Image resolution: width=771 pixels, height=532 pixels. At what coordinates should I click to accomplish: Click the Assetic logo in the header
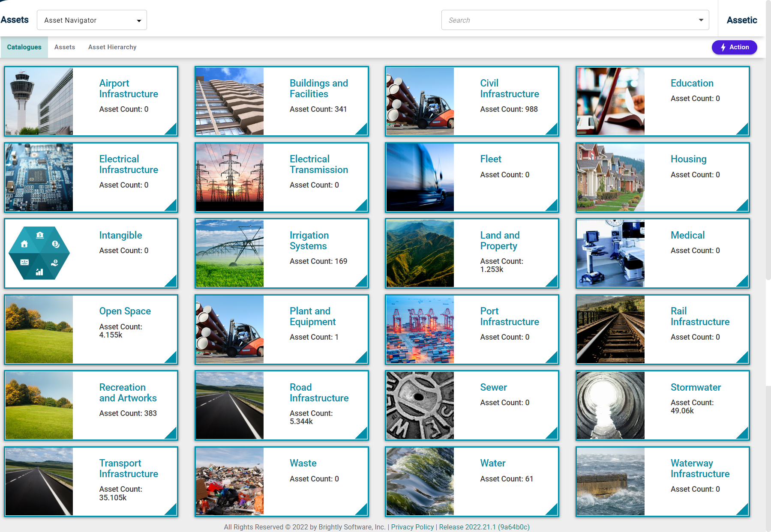click(x=741, y=20)
